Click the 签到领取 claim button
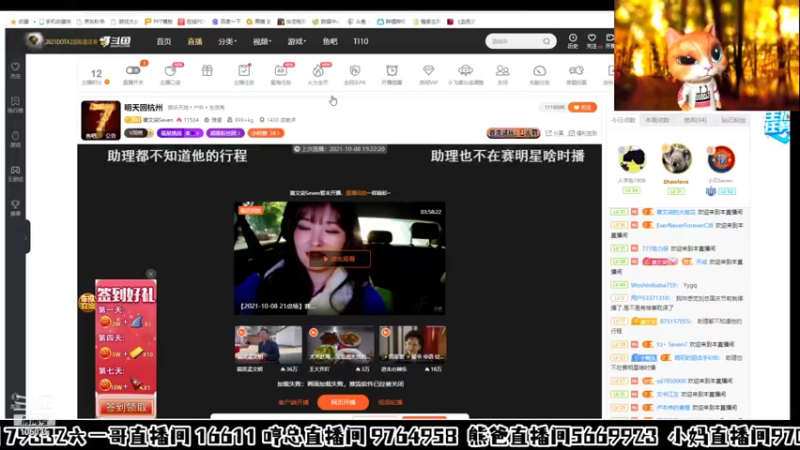800x450 pixels. pyautogui.click(x=126, y=407)
